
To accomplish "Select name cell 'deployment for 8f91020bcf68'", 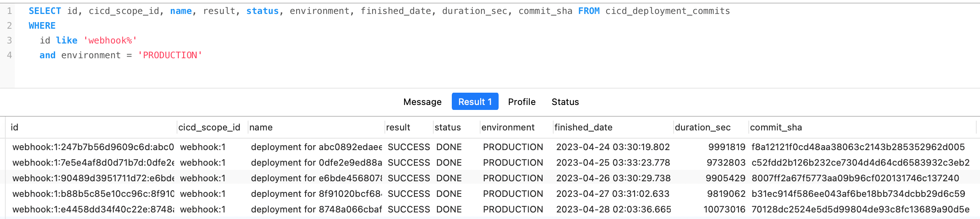I will tap(316, 194).
